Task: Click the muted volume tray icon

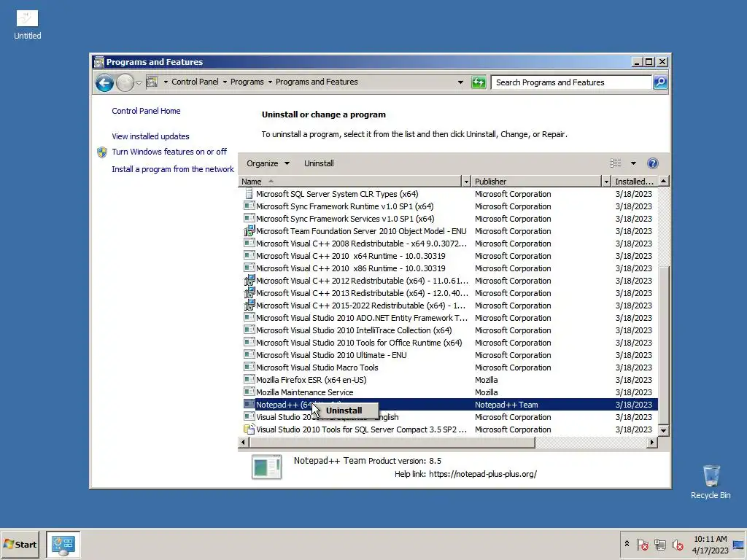Action: (x=677, y=544)
